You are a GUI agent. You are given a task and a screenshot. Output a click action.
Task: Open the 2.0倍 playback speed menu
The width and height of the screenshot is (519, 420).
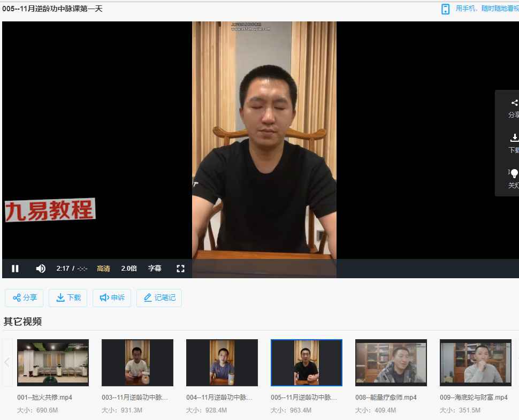pos(129,269)
